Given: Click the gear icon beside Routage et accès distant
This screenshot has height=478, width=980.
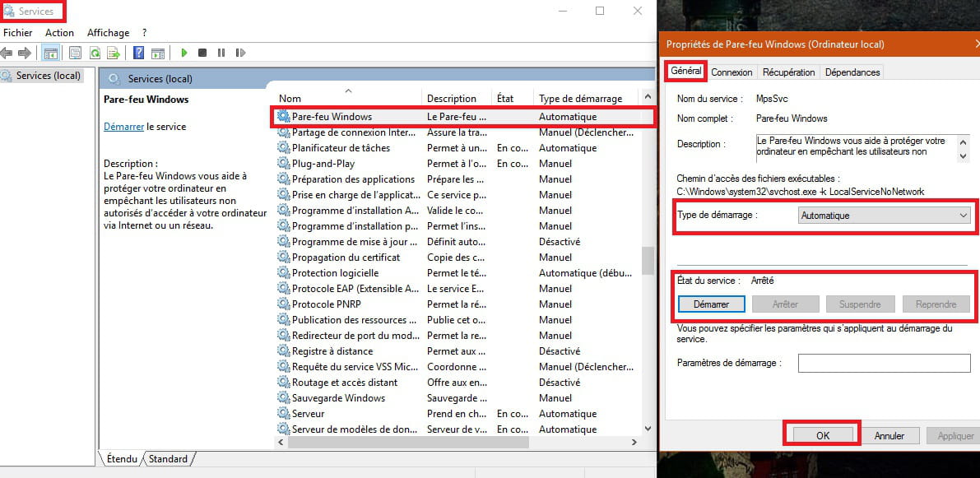Looking at the screenshot, I should pos(284,383).
